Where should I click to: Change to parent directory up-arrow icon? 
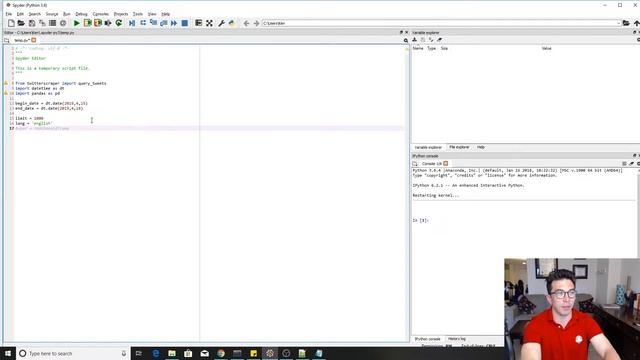[636, 23]
